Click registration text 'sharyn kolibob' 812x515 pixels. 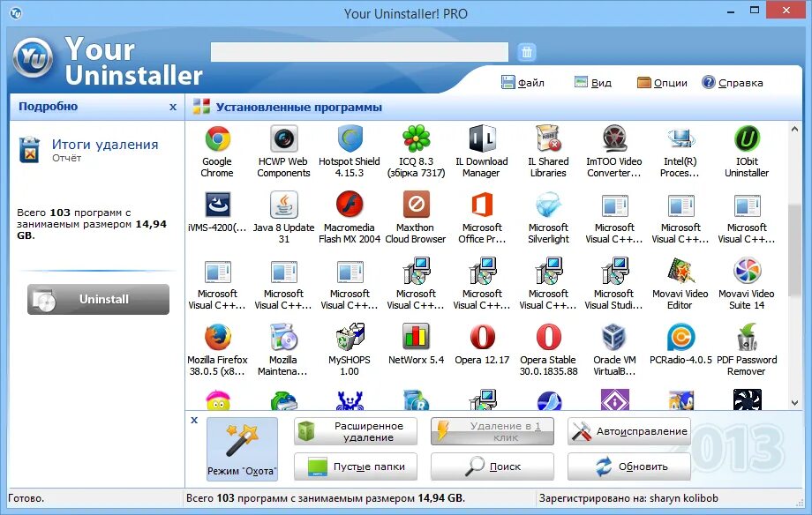pyautogui.click(x=683, y=498)
